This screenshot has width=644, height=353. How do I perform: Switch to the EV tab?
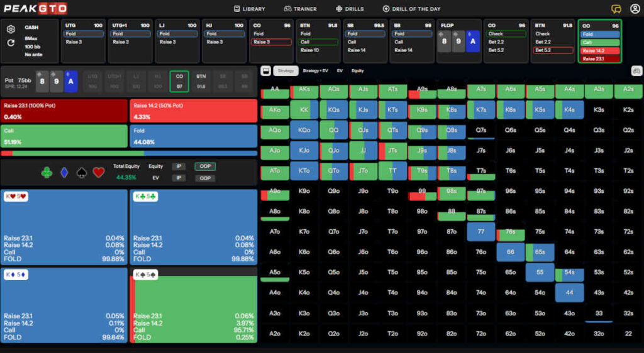coord(340,71)
